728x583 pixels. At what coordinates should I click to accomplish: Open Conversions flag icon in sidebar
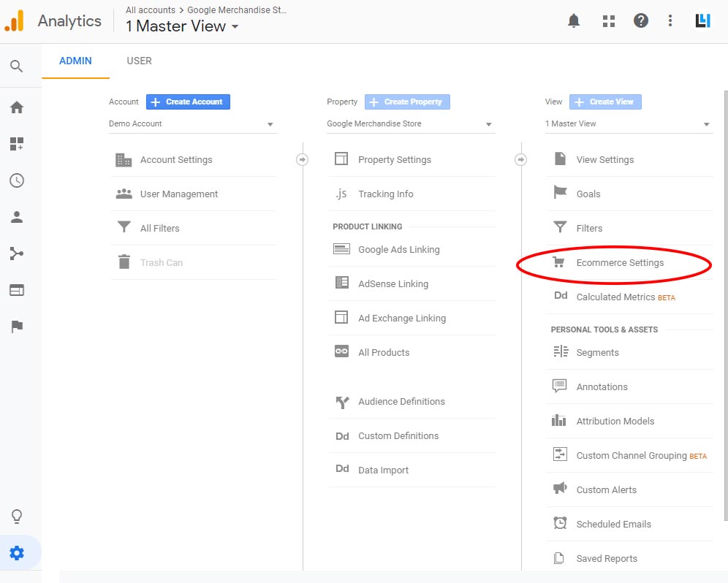click(x=16, y=327)
